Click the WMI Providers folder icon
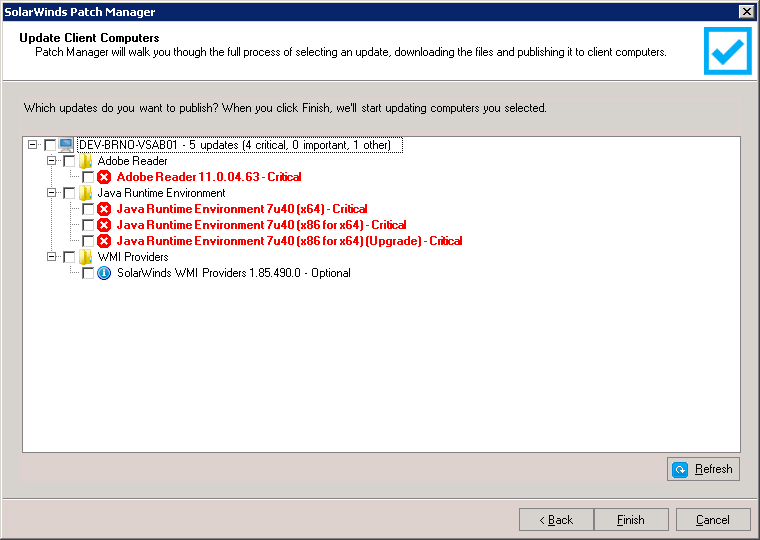Viewport: 760px width, 540px height. (x=86, y=257)
